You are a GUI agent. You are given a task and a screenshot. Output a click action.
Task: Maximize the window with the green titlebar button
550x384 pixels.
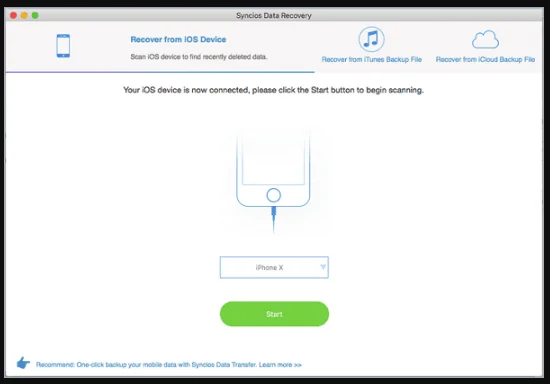[35, 15]
